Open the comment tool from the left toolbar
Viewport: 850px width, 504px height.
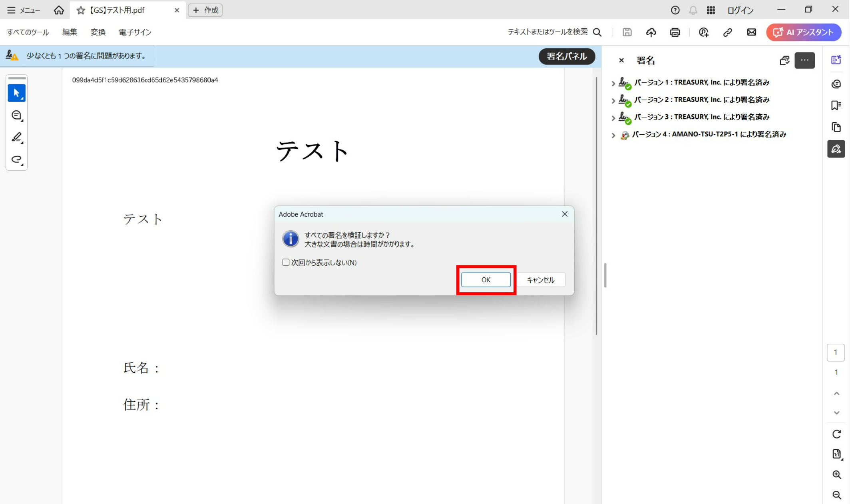16,115
